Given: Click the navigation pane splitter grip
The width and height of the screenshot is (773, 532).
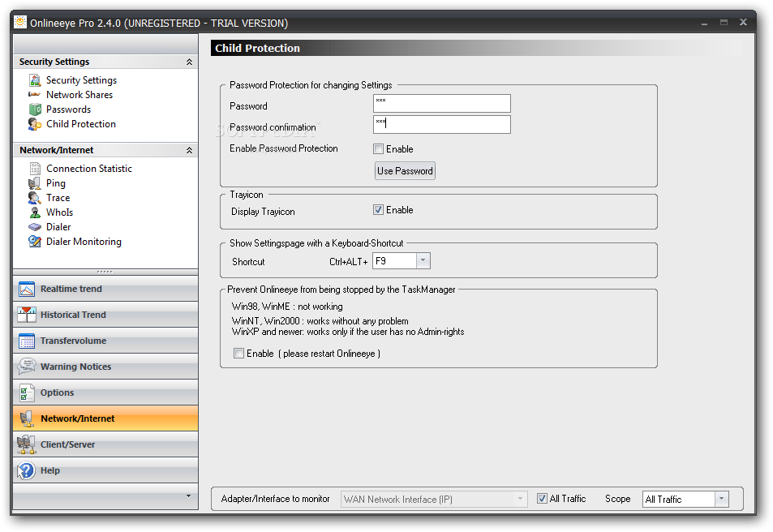Looking at the screenshot, I should (x=105, y=272).
